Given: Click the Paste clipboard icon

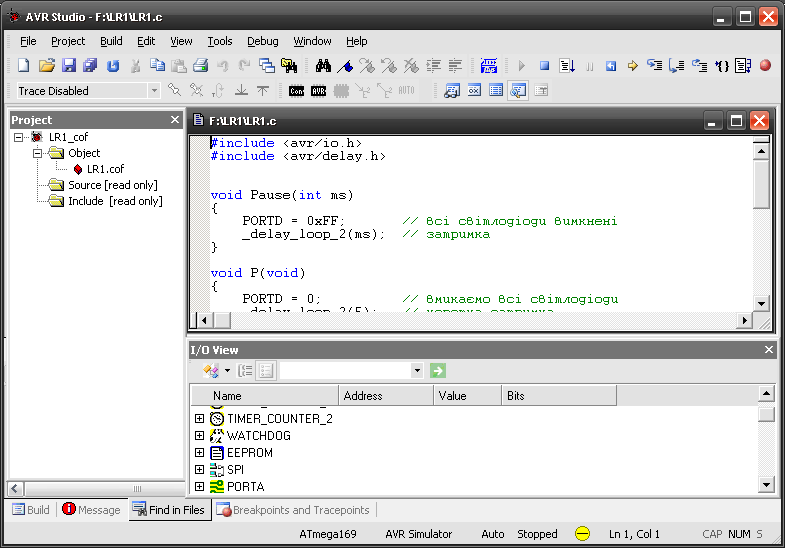Looking at the screenshot, I should (x=179, y=66).
